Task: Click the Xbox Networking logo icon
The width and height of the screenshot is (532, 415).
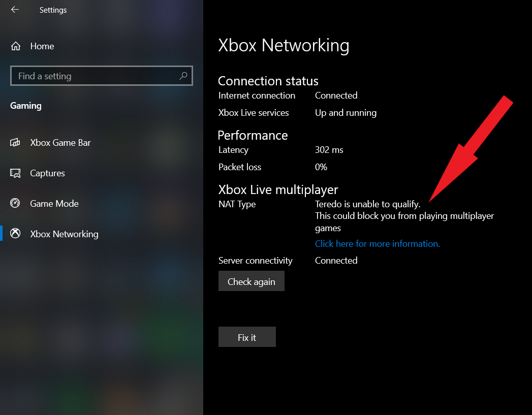Action: 15,234
